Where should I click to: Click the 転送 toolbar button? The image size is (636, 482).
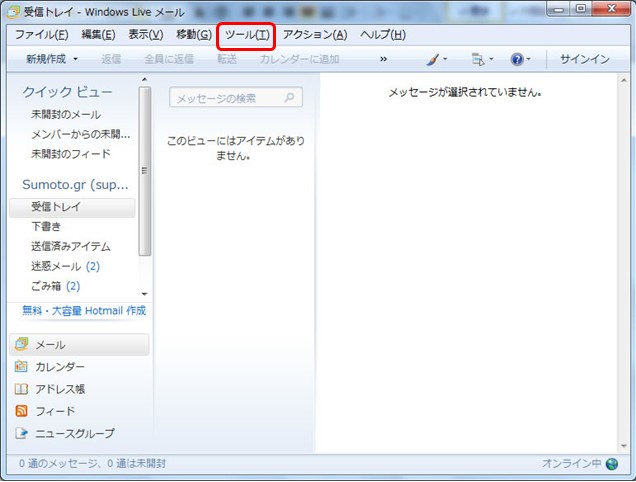pyautogui.click(x=227, y=59)
